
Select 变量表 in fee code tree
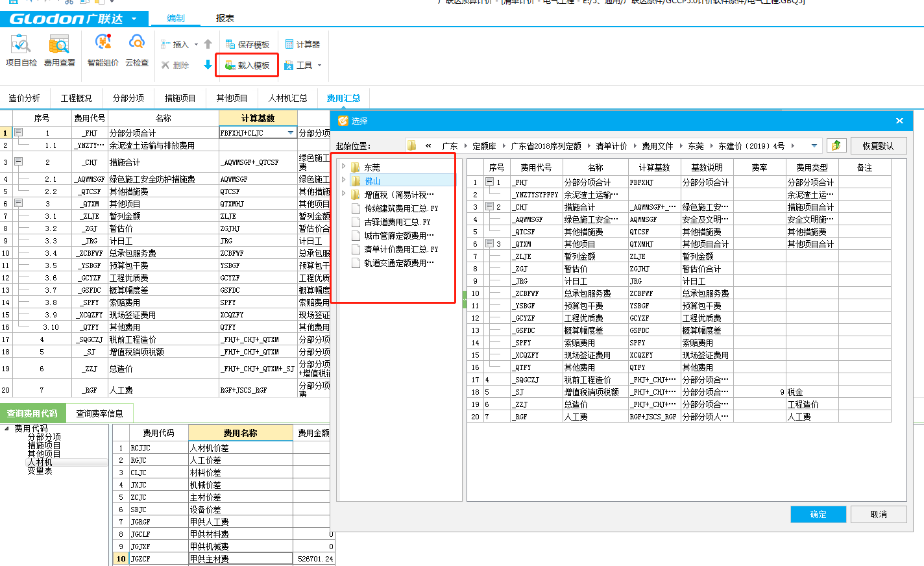[x=40, y=471]
